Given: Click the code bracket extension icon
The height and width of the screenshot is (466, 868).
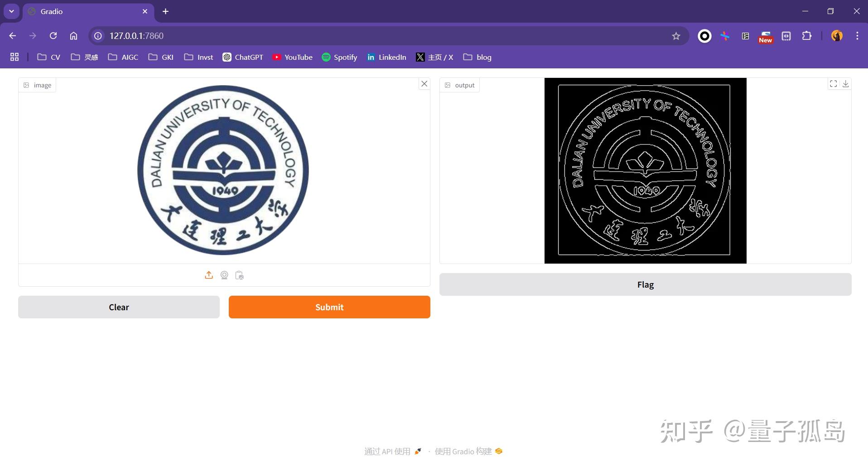Looking at the screenshot, I should coord(786,36).
